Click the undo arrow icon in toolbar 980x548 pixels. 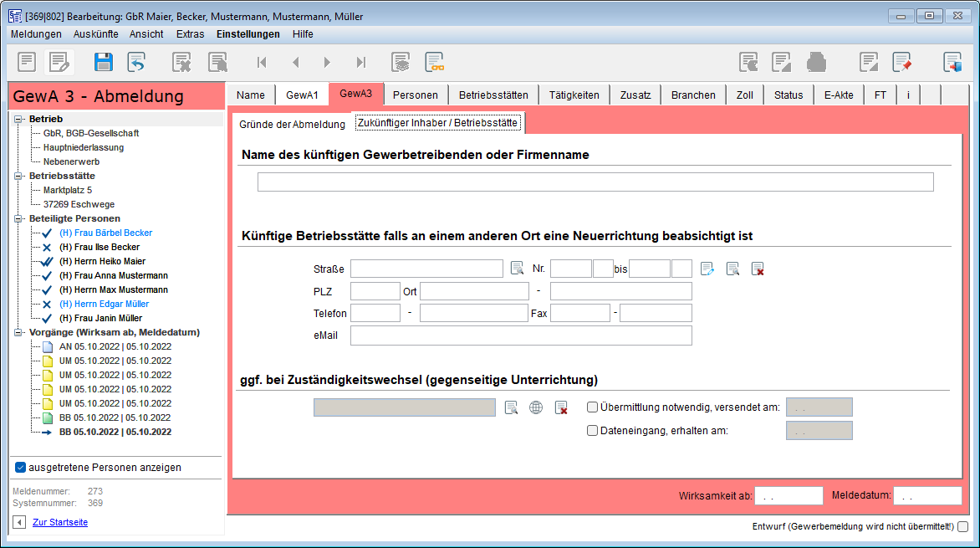click(x=136, y=62)
